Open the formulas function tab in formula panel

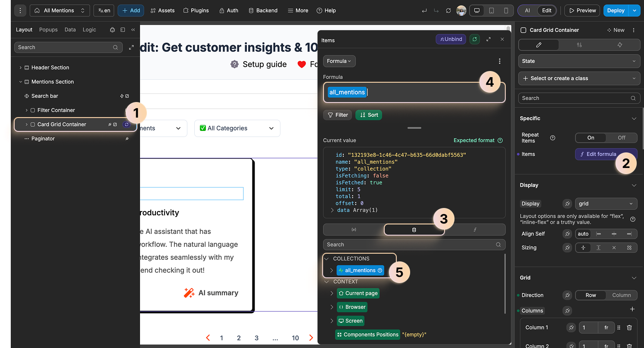pyautogui.click(x=475, y=230)
